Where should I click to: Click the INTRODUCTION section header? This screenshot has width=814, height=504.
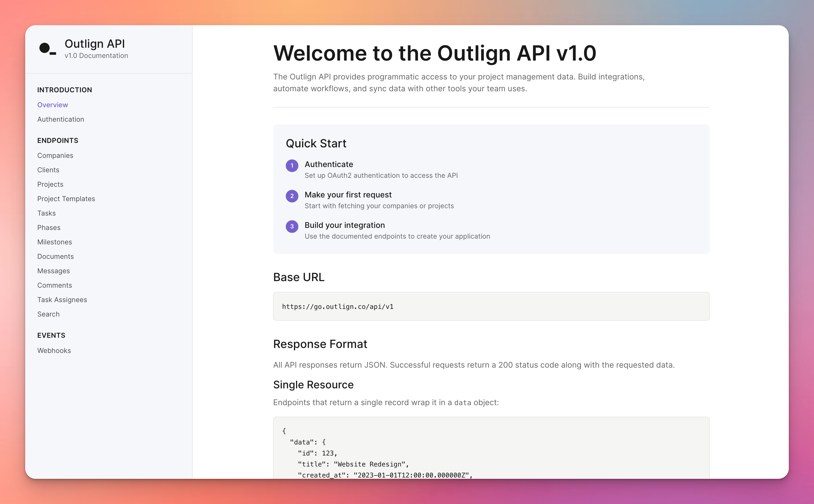(64, 90)
